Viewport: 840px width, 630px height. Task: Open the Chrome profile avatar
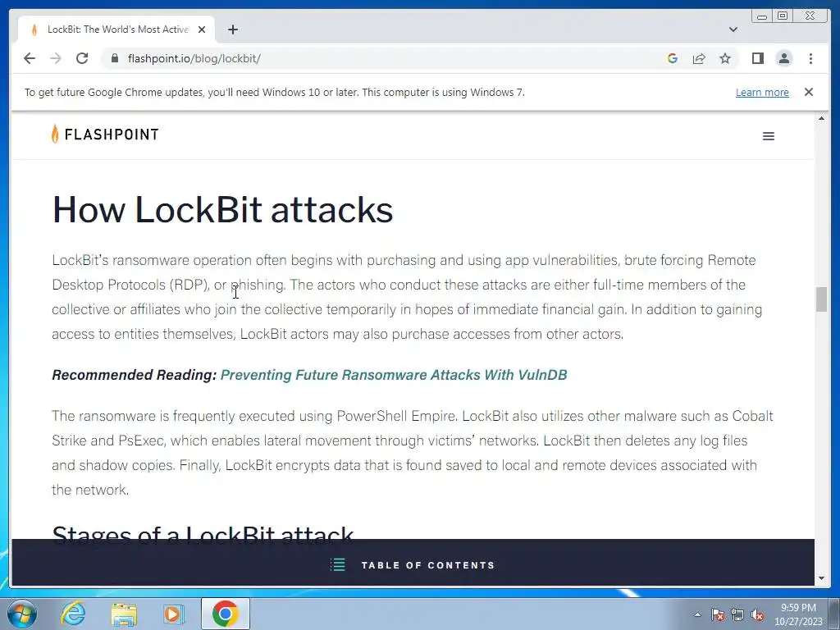coord(783,58)
